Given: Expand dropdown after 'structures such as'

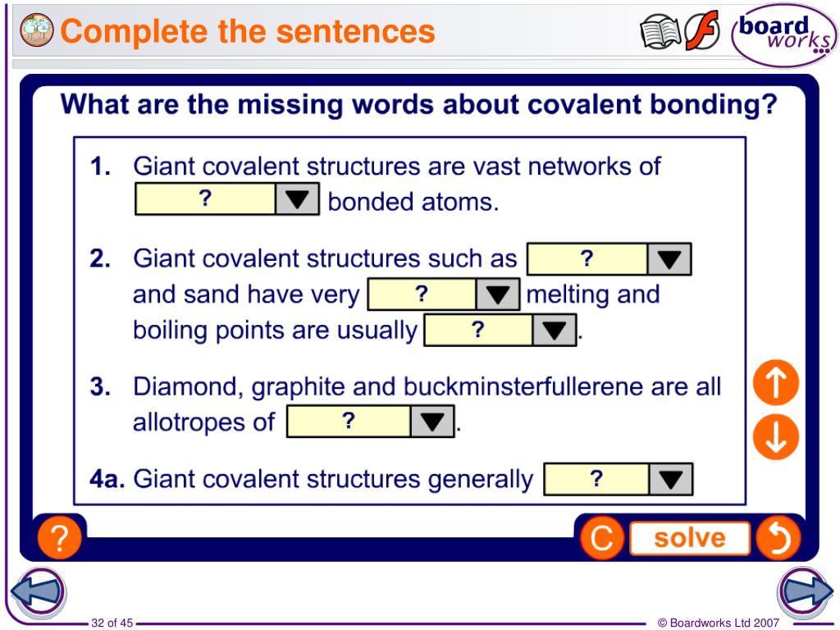Looking at the screenshot, I should [669, 259].
